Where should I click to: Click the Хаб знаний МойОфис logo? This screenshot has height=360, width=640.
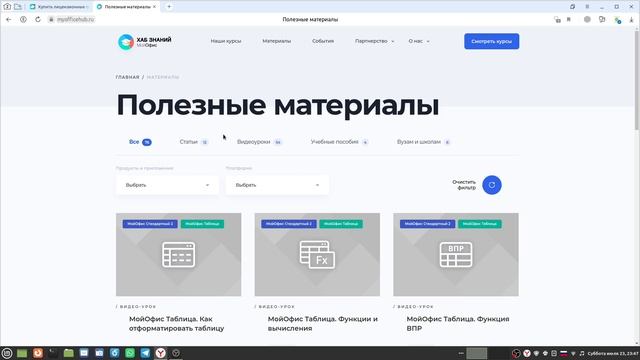point(144,42)
